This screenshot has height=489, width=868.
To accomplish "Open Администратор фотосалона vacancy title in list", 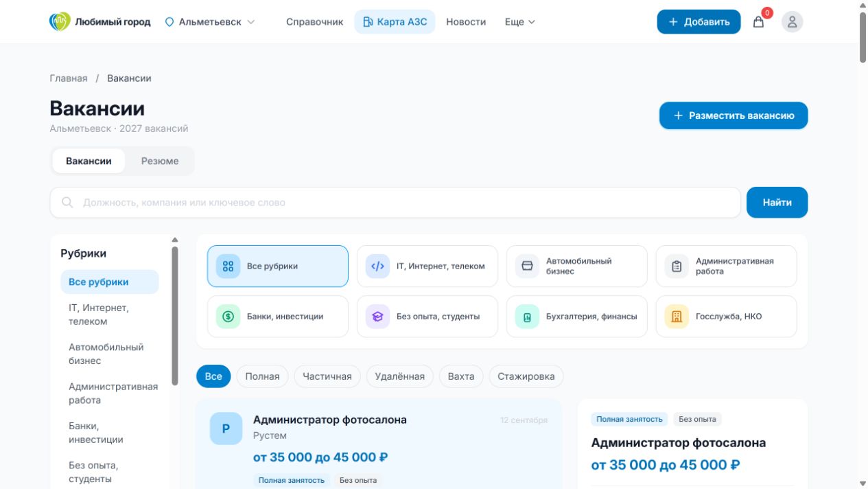I will [x=330, y=420].
